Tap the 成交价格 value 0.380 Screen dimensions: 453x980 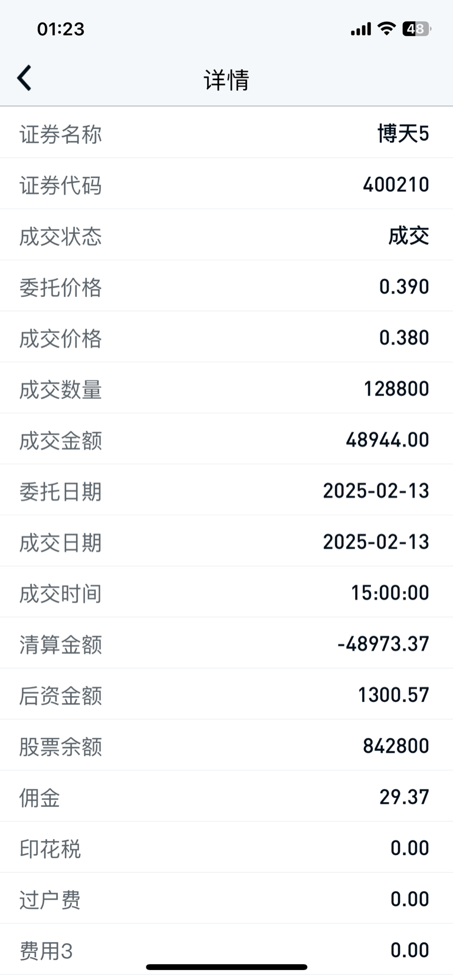point(404,338)
